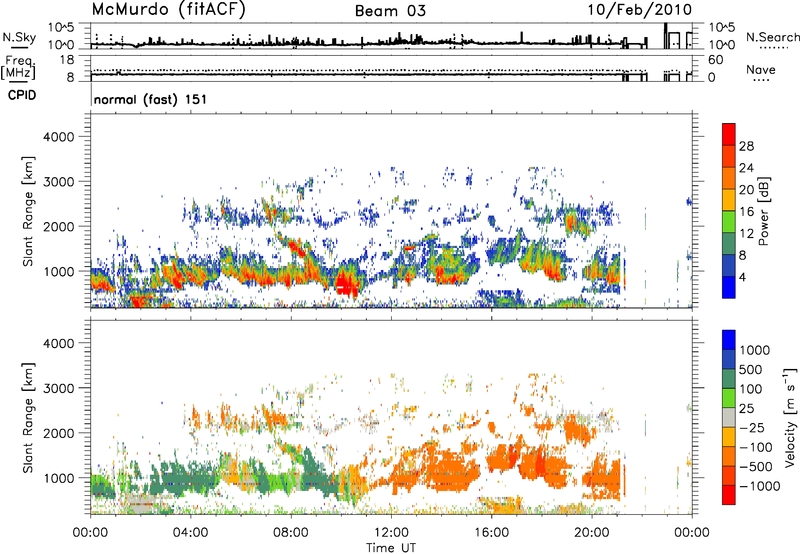
Task: Click the "20:00" time tick label
Action: coord(592,533)
